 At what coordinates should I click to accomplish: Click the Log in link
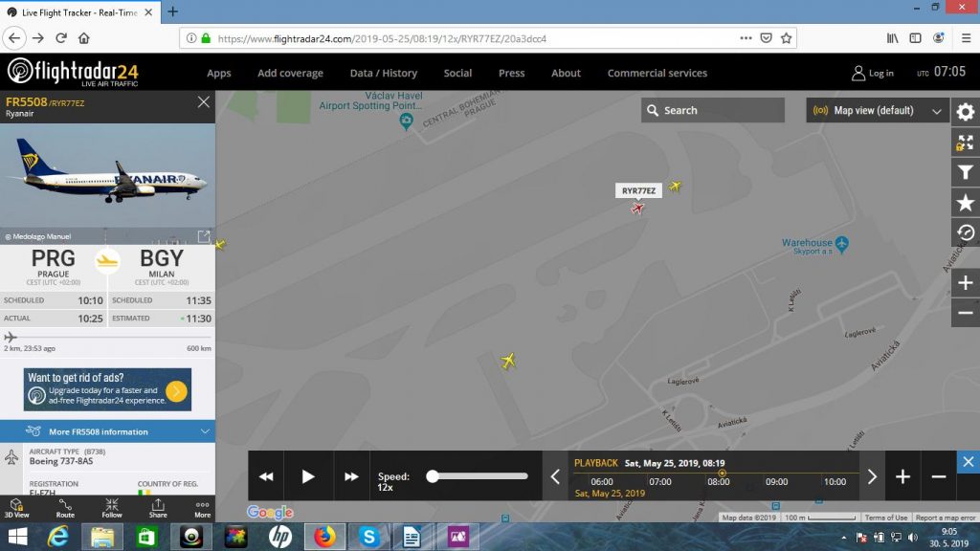[873, 73]
